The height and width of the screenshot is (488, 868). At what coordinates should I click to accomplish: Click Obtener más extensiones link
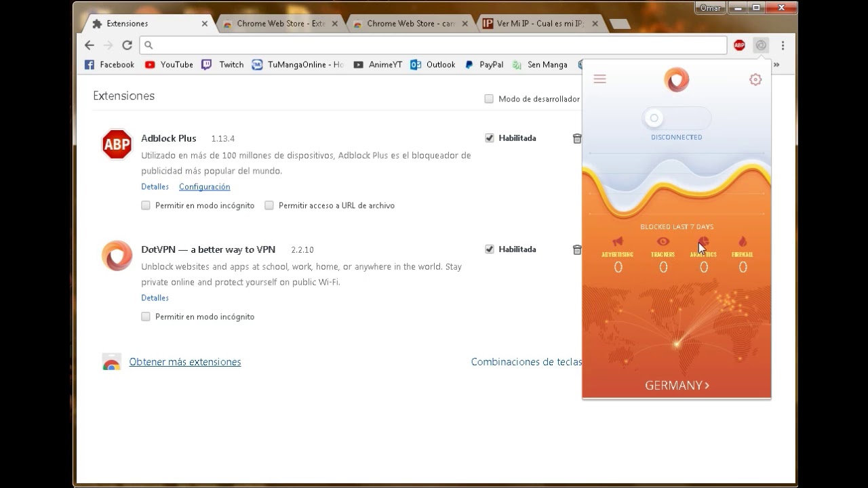[x=185, y=362]
